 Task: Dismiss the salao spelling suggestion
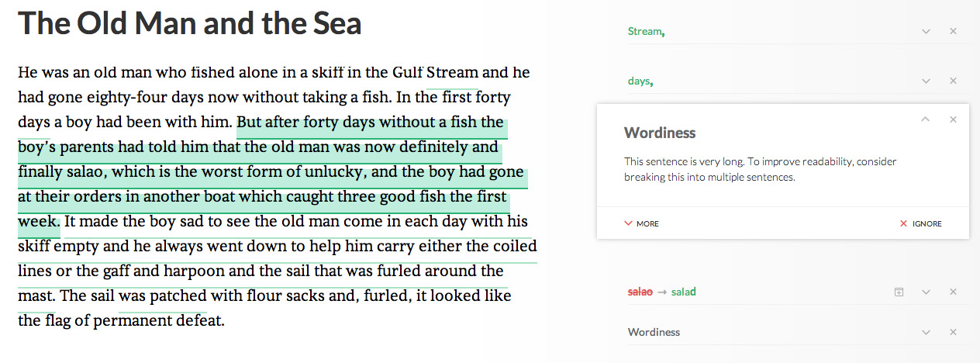953,292
